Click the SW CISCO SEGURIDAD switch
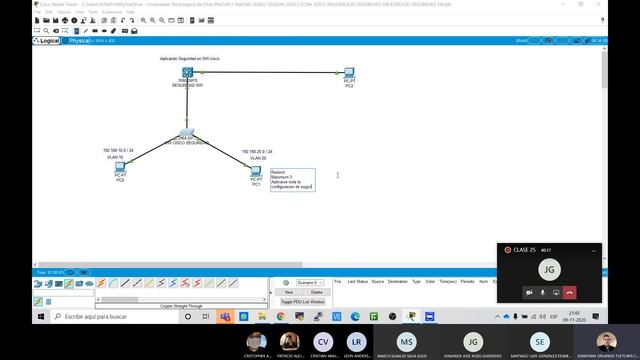This screenshot has width=640, height=360. tap(187, 133)
